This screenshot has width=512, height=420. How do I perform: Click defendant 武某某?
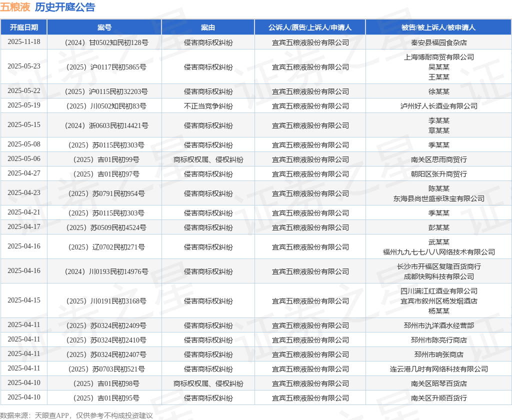tap(439, 242)
